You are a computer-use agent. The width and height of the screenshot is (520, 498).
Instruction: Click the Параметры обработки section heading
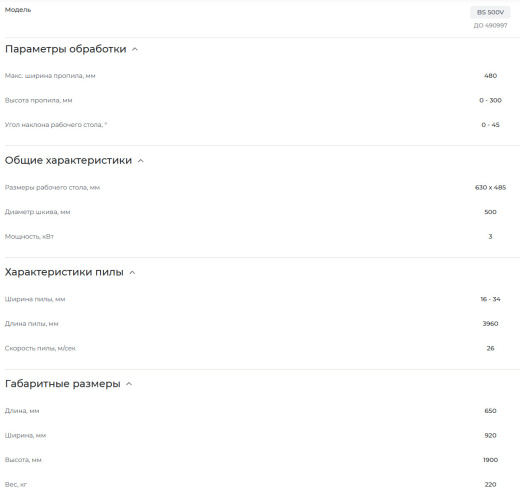(66, 49)
